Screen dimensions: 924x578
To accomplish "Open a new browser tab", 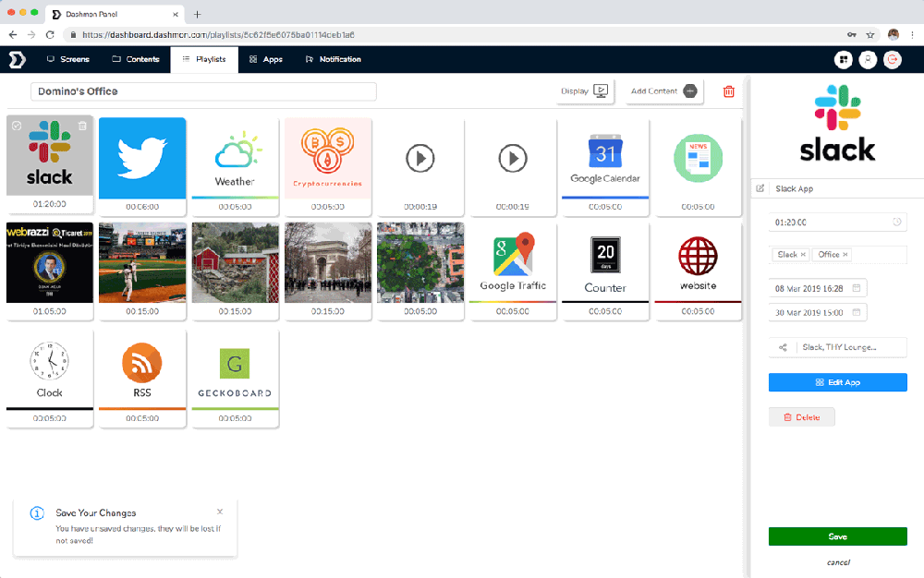I will click(x=198, y=14).
